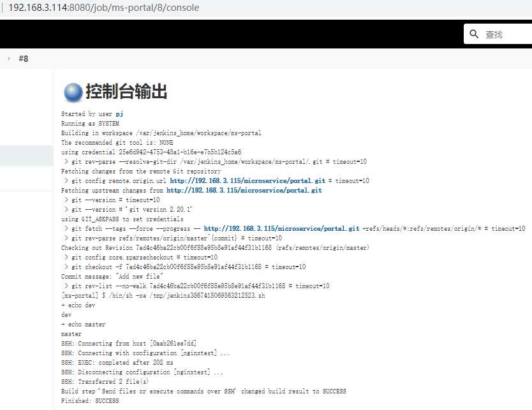Open the user pj link

[x=119, y=114]
